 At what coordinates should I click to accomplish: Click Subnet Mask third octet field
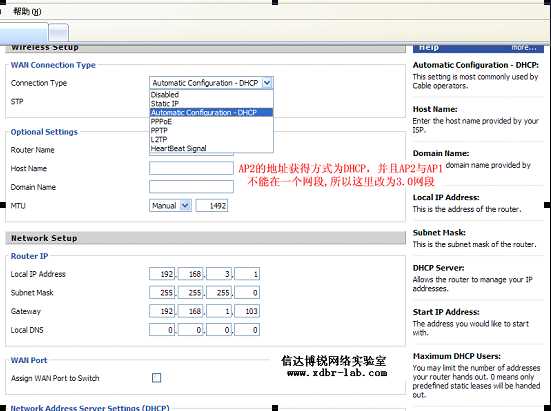point(219,293)
